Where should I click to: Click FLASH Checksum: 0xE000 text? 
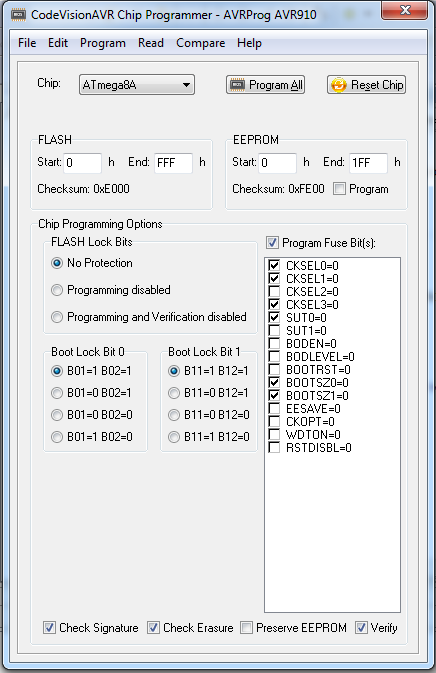click(x=83, y=189)
